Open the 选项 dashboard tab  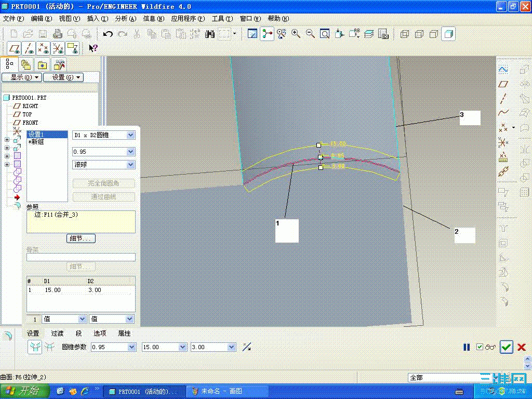(100, 334)
